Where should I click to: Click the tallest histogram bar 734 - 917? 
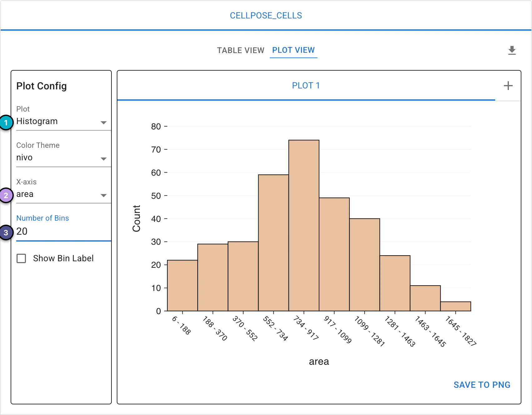tap(304, 225)
